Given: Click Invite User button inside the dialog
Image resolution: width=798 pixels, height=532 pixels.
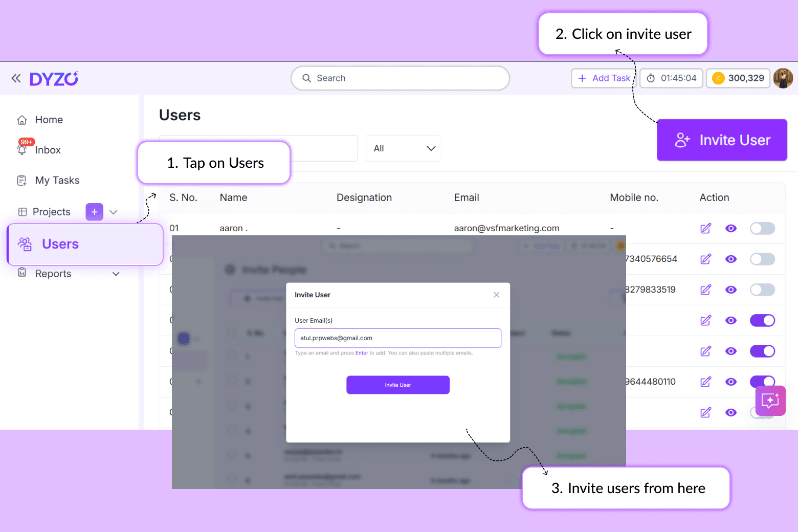Looking at the screenshot, I should tap(398, 385).
